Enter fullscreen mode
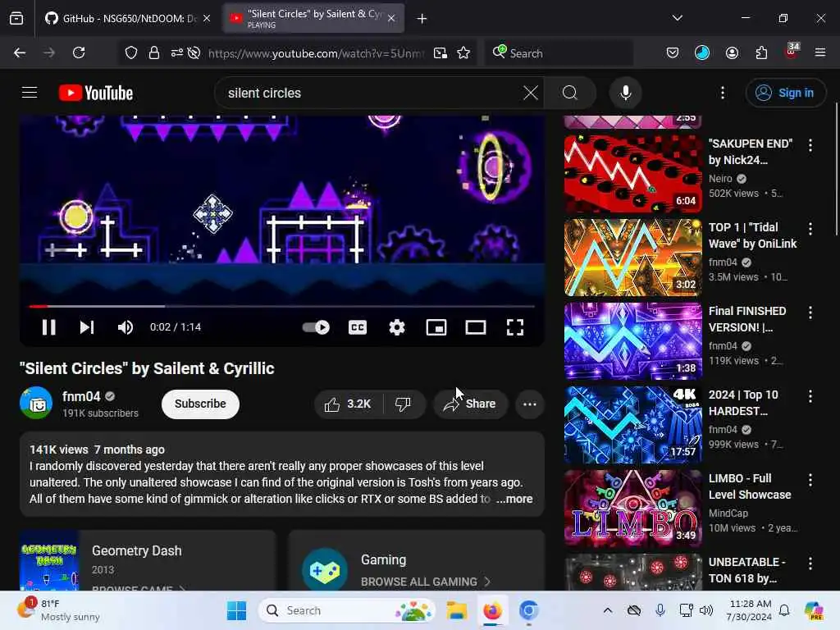Viewport: 840px width, 630px height. pyautogui.click(x=515, y=326)
